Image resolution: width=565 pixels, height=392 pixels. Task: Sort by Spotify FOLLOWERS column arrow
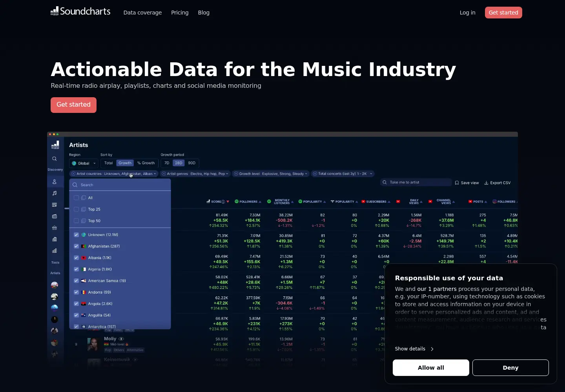pos(260,202)
